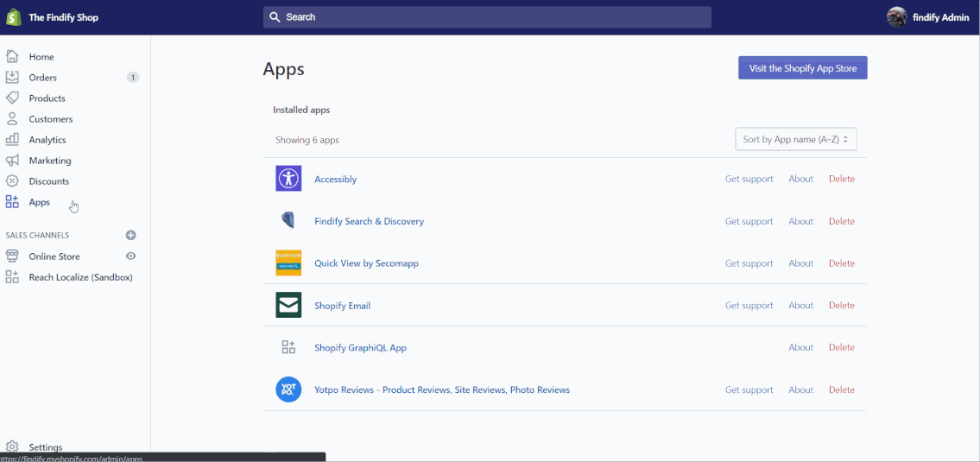Open the Accessibly app link
This screenshot has width=980, height=462.
tap(336, 179)
